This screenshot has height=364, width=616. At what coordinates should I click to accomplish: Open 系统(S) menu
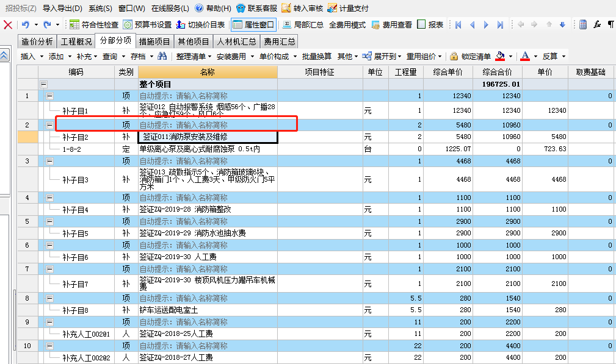100,9
